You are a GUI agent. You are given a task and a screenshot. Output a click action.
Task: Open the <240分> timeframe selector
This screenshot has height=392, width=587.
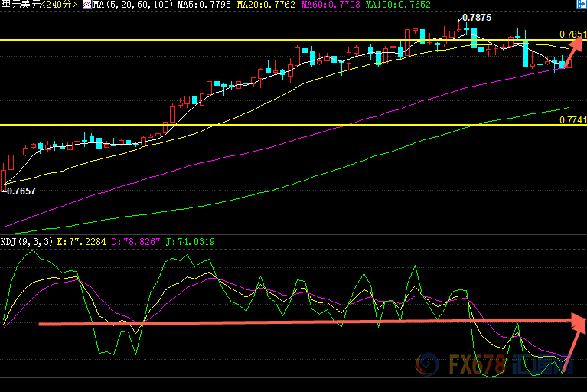60,5
